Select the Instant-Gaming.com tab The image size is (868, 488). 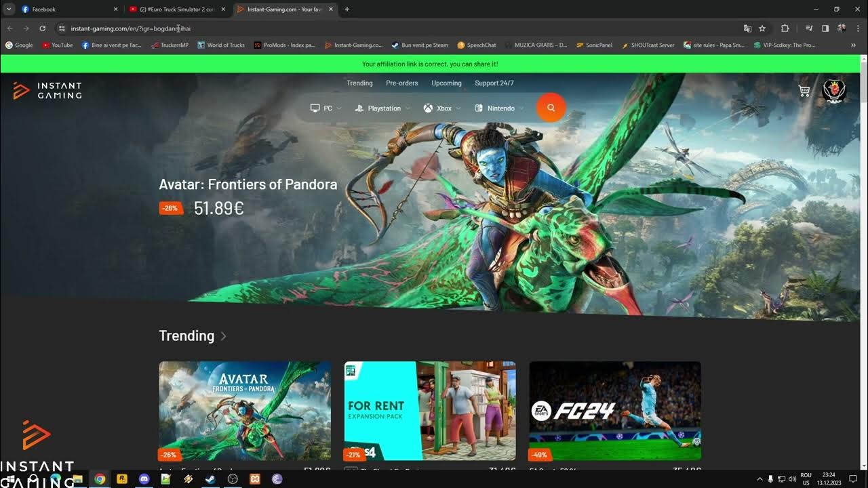pyautogui.click(x=285, y=9)
